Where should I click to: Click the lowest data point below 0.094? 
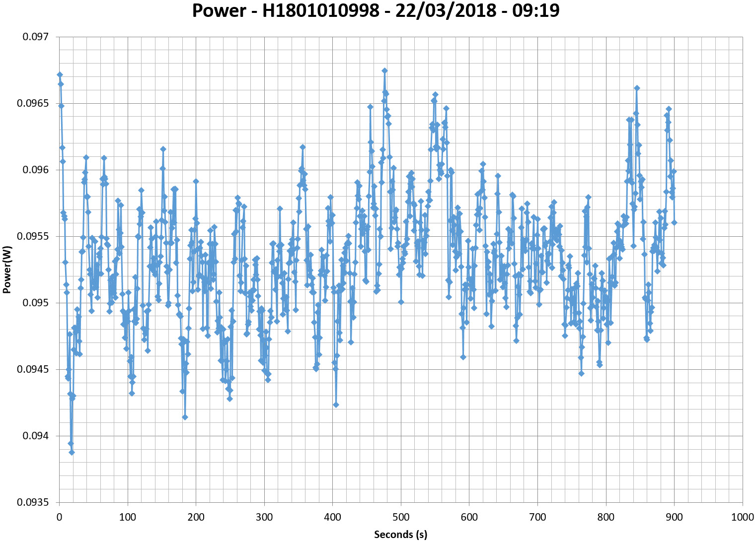click(72, 452)
